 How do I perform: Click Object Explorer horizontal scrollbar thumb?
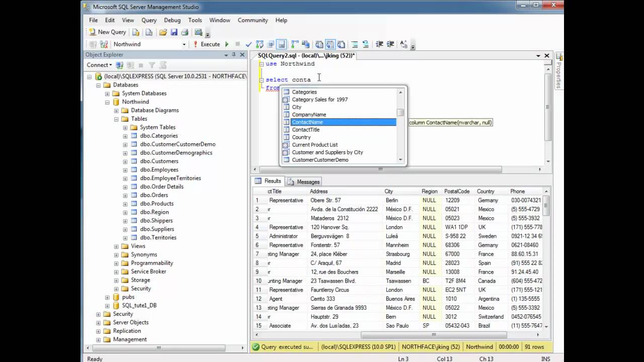[159, 347]
